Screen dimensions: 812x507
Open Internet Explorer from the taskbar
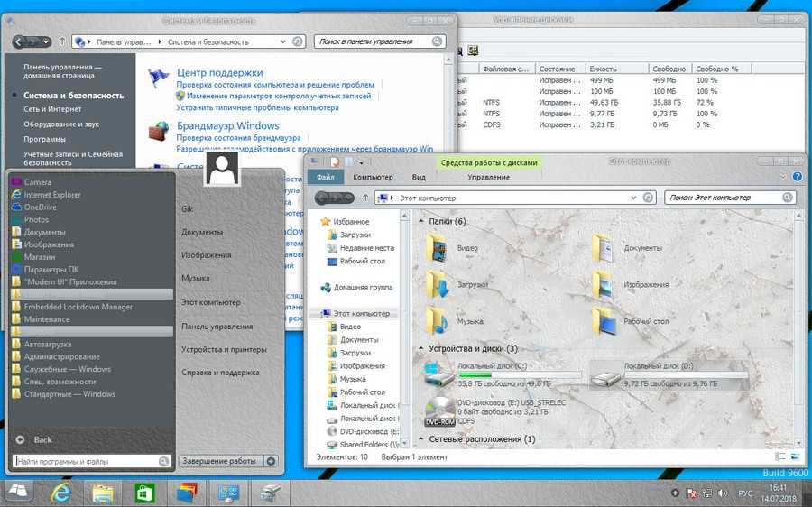(x=61, y=493)
